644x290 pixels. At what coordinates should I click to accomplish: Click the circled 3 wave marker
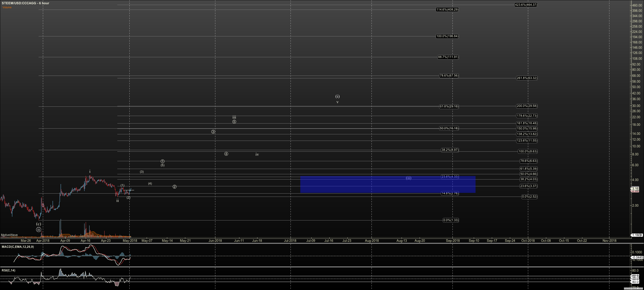213,132
